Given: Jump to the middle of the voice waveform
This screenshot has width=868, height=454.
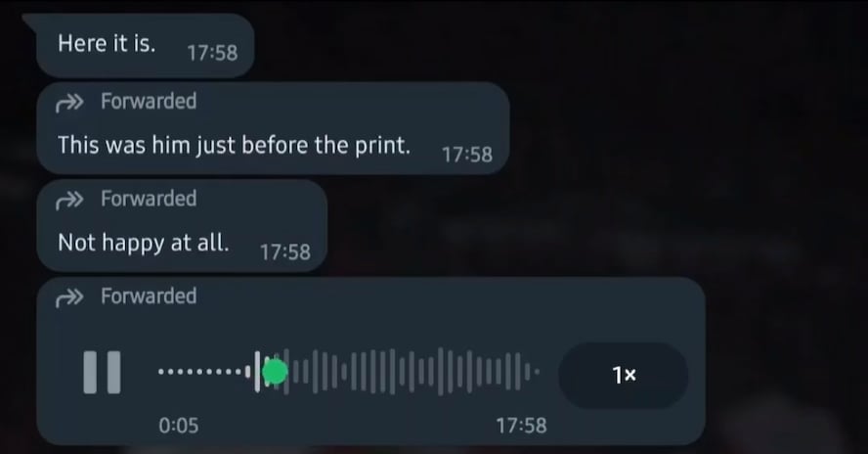Looking at the screenshot, I should [349, 372].
